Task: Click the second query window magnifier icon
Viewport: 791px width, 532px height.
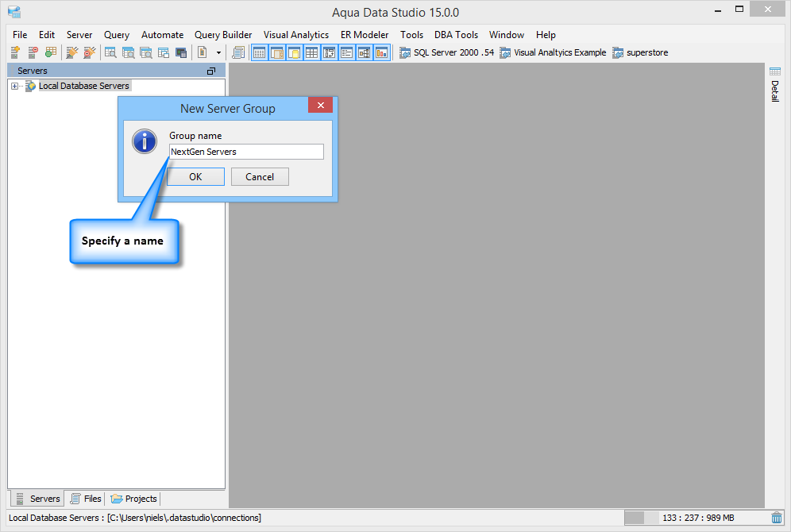Action: (x=128, y=52)
